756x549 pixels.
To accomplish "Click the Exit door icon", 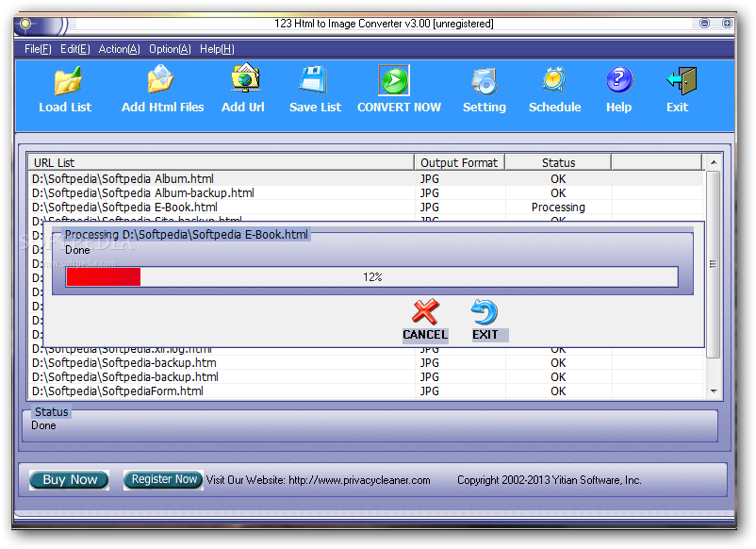I will (682, 80).
